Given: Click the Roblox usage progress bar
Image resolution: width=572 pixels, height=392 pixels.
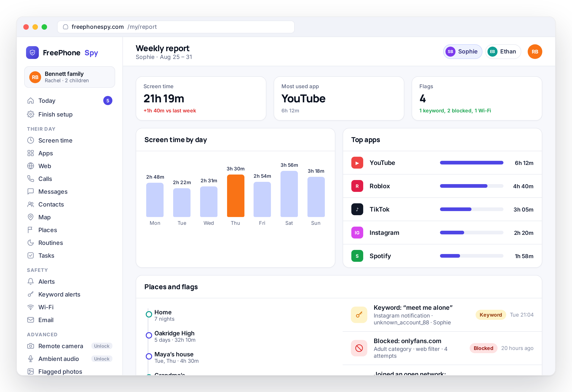Looking at the screenshot, I should coord(471,186).
